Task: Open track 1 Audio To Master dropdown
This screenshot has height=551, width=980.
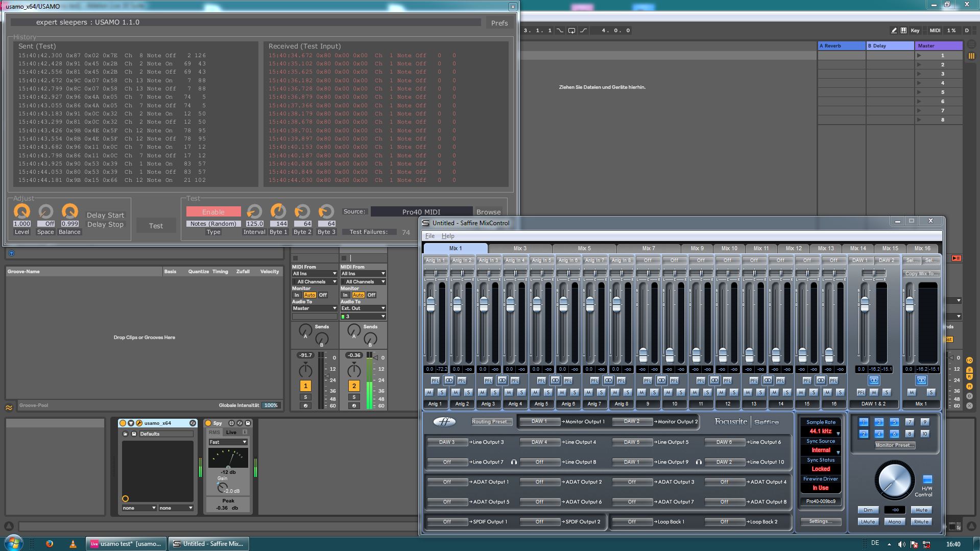Action: [315, 308]
